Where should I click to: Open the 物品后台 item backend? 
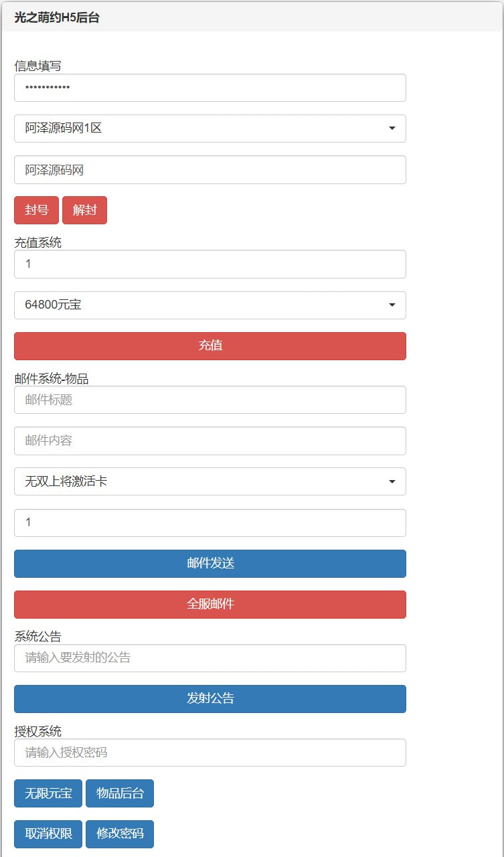120,793
